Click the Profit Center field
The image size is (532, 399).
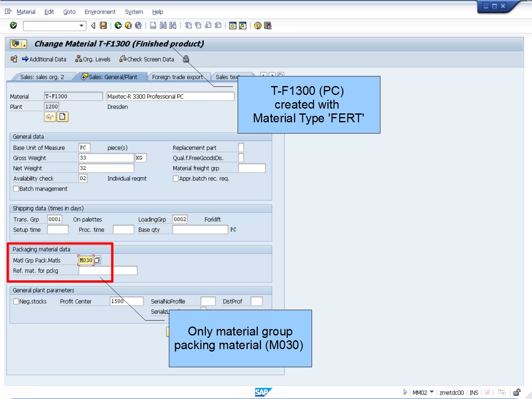click(x=127, y=301)
